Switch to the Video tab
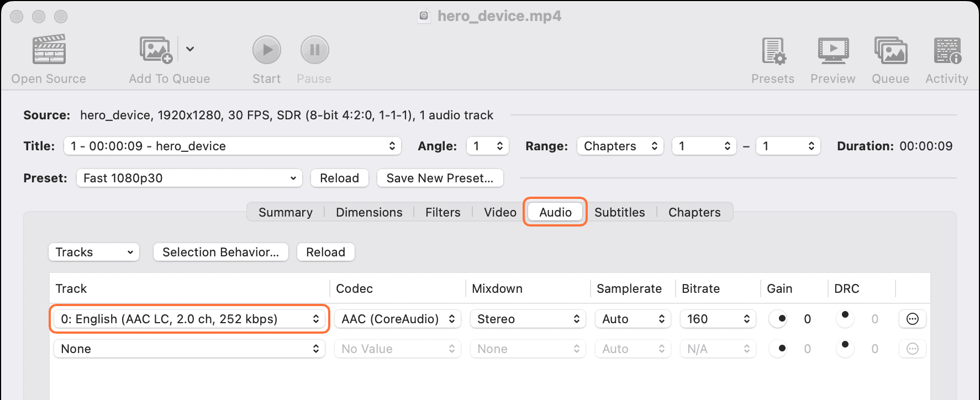This screenshot has height=400, width=980. (x=500, y=212)
